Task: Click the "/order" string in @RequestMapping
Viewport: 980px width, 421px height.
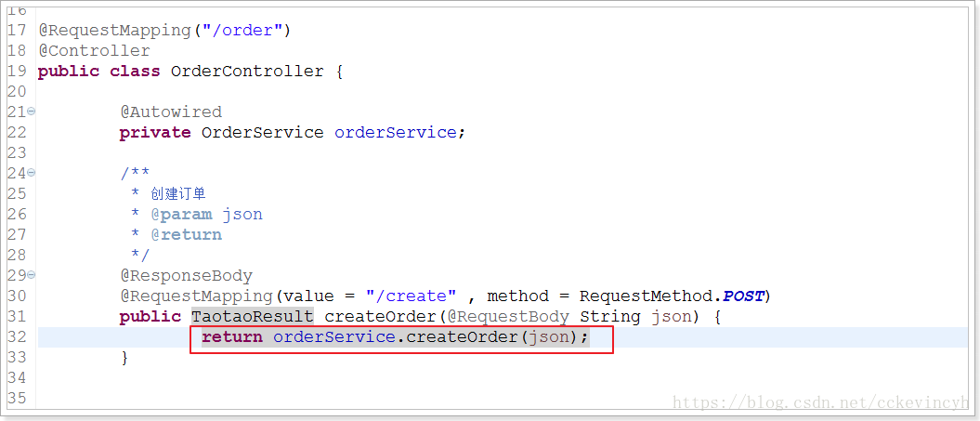Action: point(242,30)
